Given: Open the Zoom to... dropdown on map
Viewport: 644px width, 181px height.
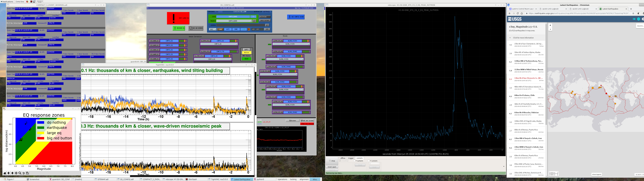Looking at the screenshot, I should pos(640,26).
